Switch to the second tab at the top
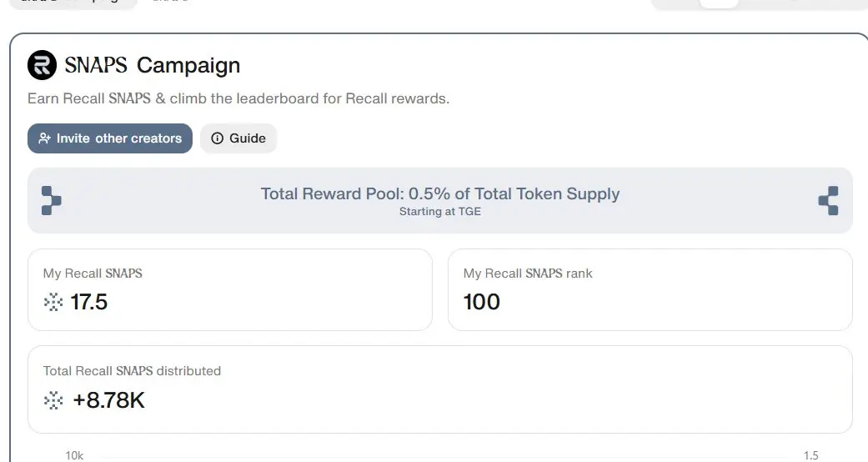This screenshot has width=868, height=462. [170, 2]
